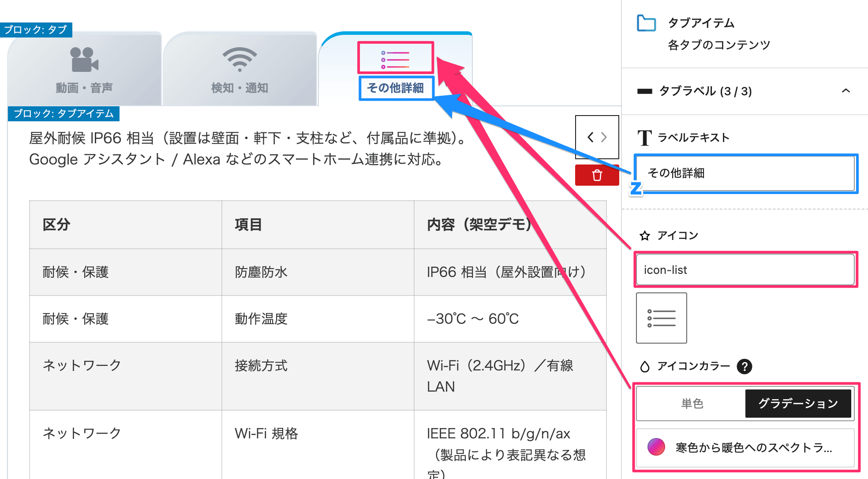This screenshot has width=868, height=479.
Task: Click the folder icon beside タブアイテム
Action: tap(646, 23)
